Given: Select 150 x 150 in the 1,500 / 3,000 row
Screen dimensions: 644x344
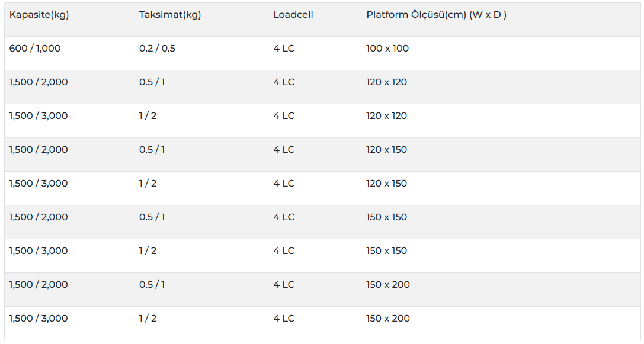Looking at the screenshot, I should coord(387,251).
